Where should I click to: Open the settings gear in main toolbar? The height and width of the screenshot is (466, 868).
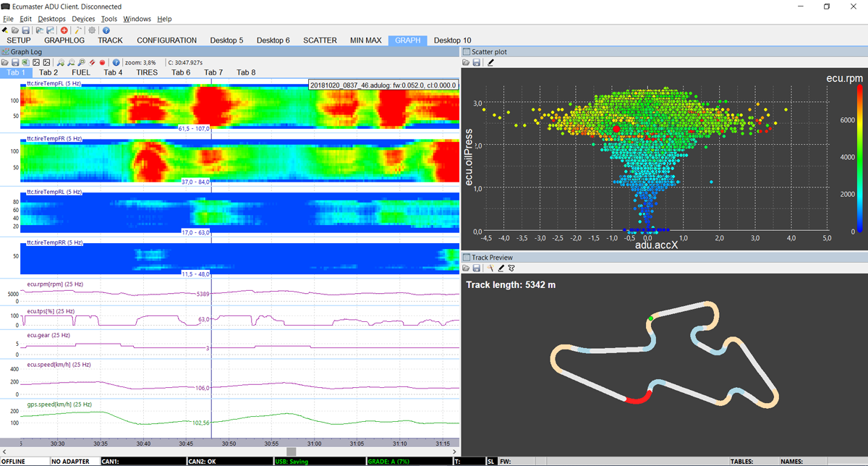[92, 30]
